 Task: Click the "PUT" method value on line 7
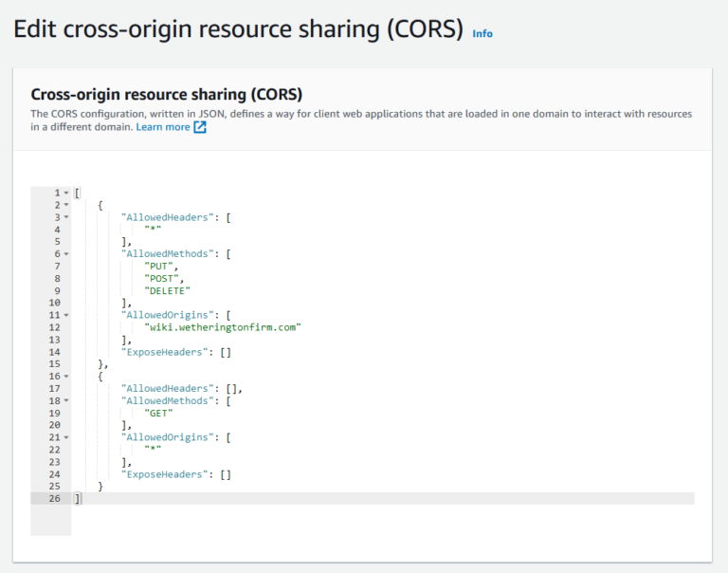[157, 266]
